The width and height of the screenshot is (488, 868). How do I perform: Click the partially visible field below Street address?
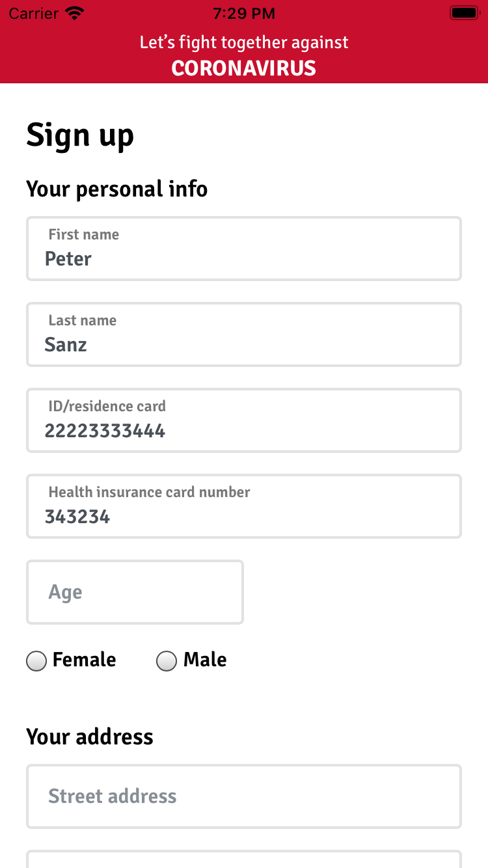pyautogui.click(x=244, y=860)
